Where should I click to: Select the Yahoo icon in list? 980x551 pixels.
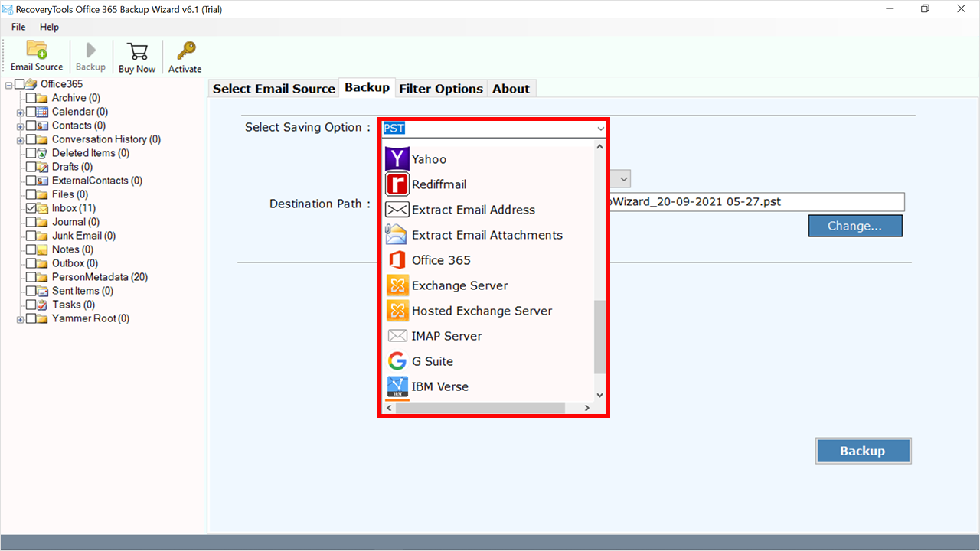tap(397, 159)
